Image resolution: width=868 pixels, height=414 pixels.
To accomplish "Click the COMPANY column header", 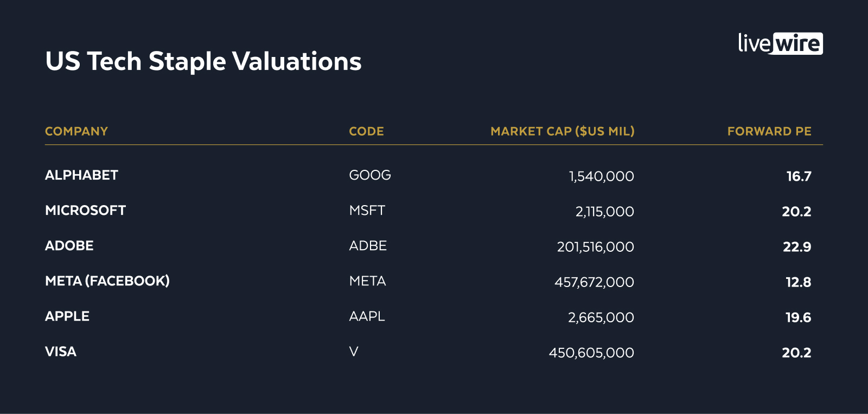I will 76,131.
